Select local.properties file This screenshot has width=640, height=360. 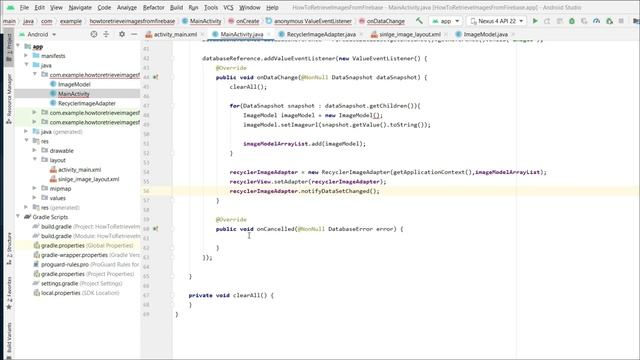(76, 293)
